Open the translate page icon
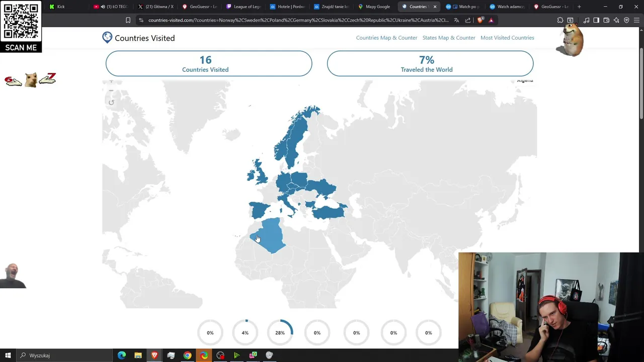644x362 pixels. (456, 20)
